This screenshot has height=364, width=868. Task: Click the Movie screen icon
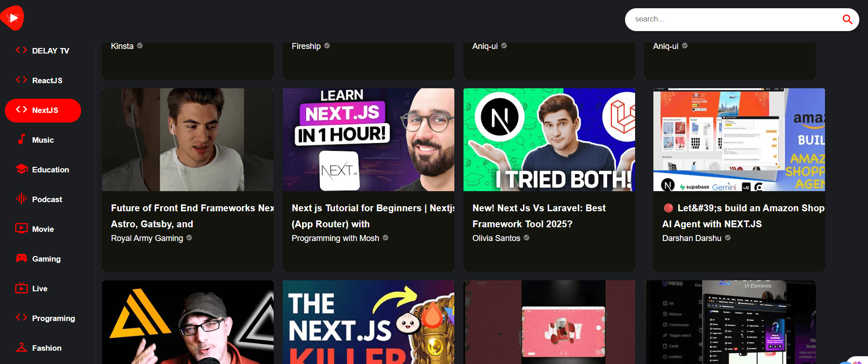point(22,228)
